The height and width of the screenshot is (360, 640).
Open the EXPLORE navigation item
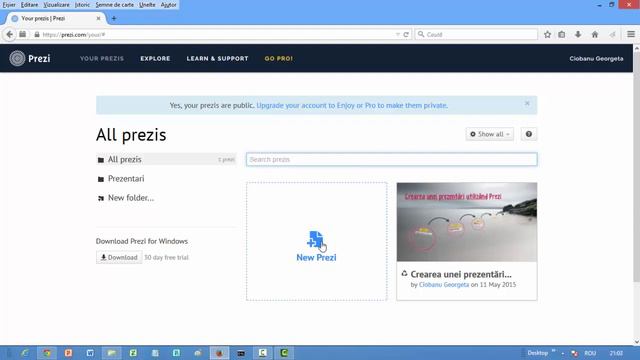pos(155,58)
